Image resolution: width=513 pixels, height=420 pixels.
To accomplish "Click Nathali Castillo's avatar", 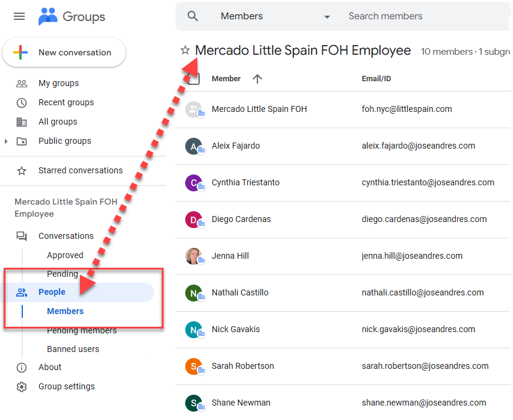I will pos(194,292).
